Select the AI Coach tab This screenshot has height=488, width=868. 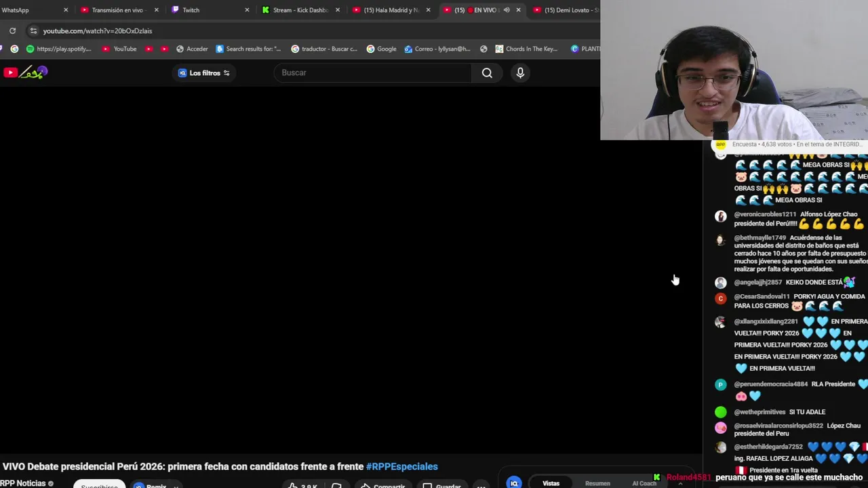tap(644, 483)
